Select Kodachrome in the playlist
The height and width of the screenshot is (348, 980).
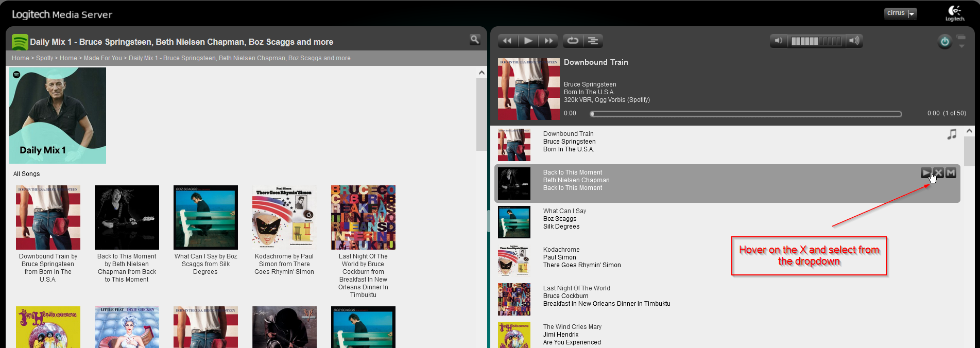coord(561,250)
